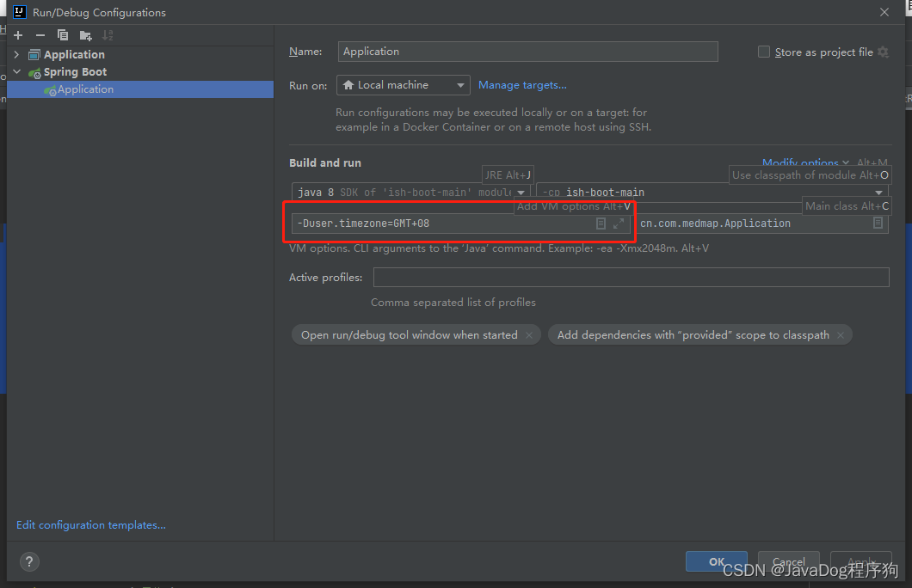Open the Modify options menu
Image resolution: width=912 pixels, height=588 pixels.
[805, 162]
